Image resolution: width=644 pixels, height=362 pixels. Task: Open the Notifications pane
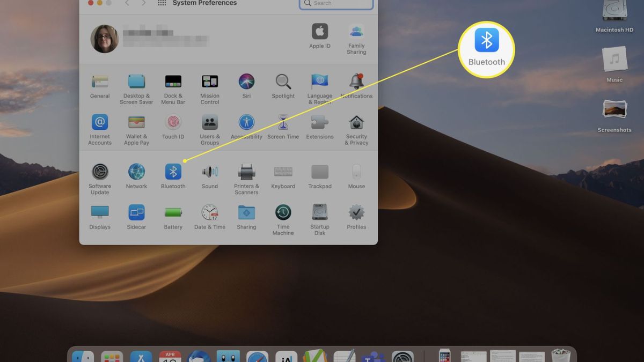click(x=356, y=82)
